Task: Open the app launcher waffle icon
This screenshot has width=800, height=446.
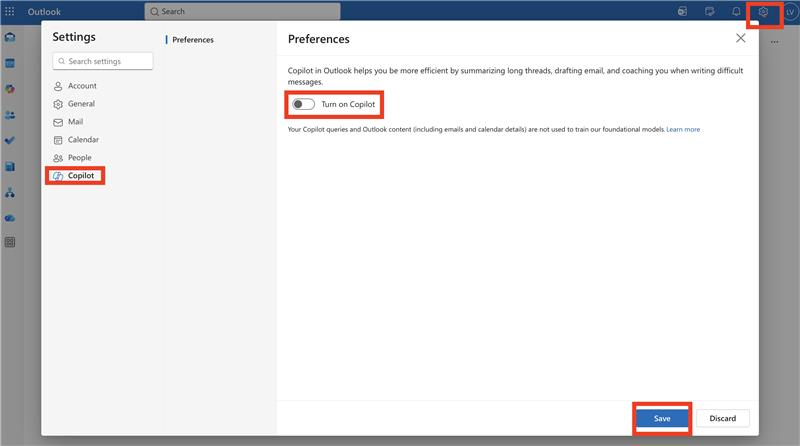Action: 10,11
